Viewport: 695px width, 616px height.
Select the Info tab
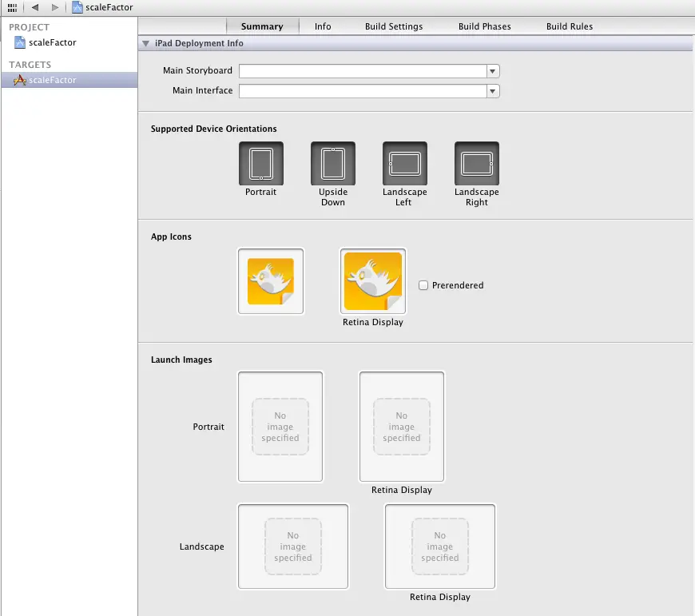pyautogui.click(x=323, y=26)
